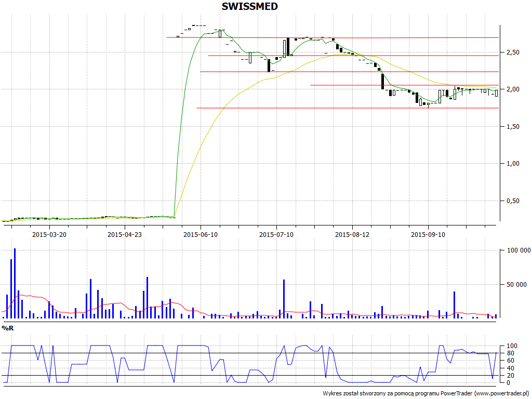Image resolution: width=532 pixels, height=399 pixels.
Task: Click the SWISSMED chart title
Action: pos(250,6)
